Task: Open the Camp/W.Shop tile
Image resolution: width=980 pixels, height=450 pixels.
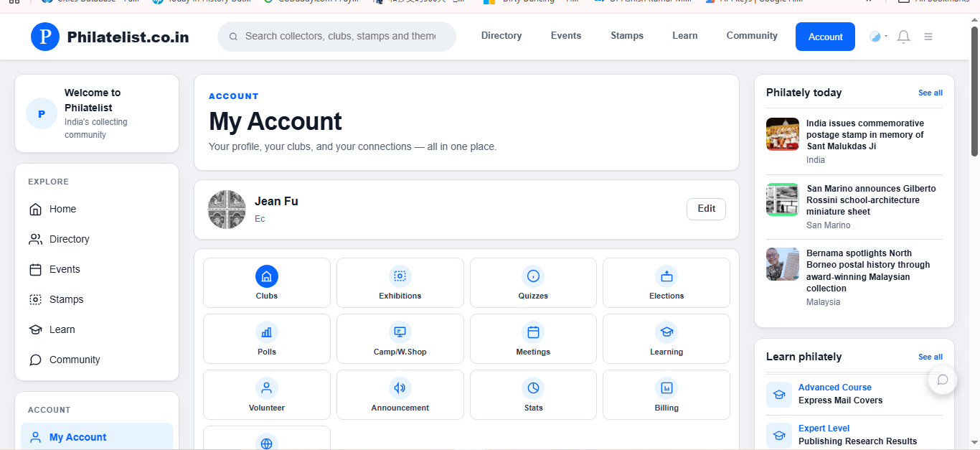Action: [400, 339]
